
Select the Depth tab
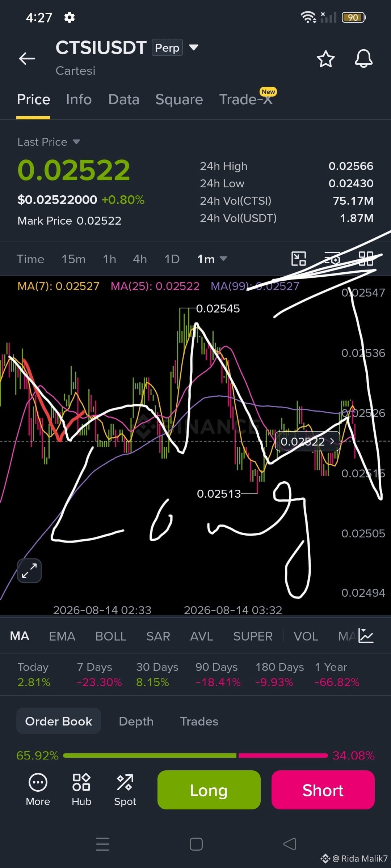point(136,721)
